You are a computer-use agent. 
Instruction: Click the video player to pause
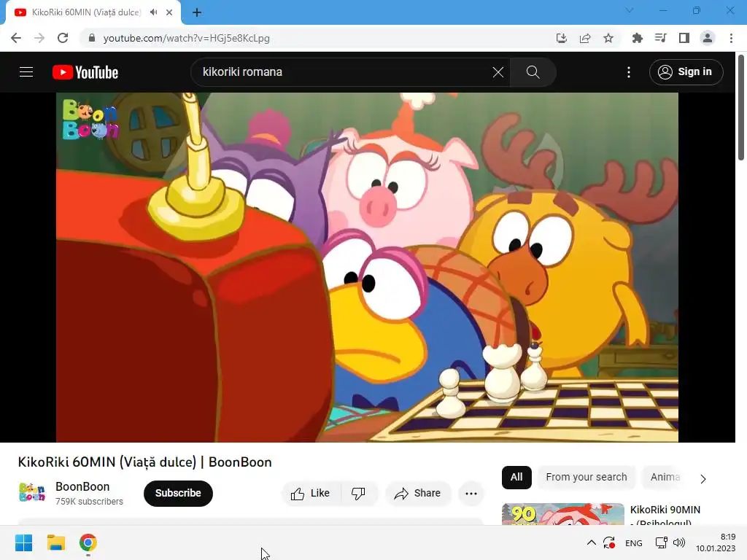coord(367,267)
